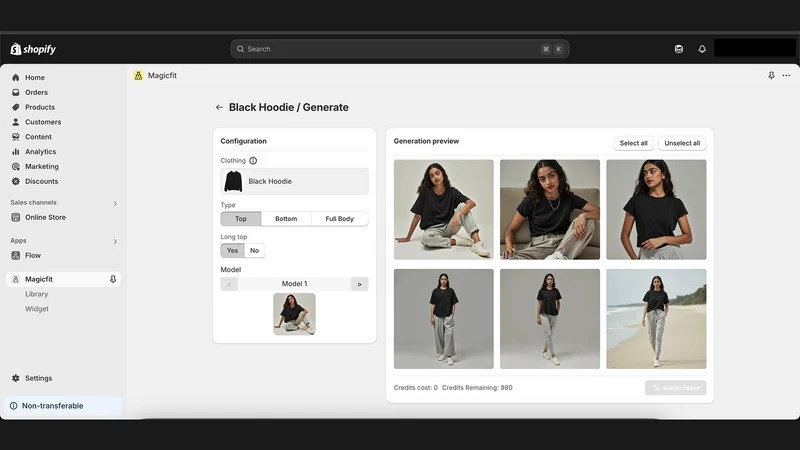Select preview of model seated on floor
800x450 pixels.
pyautogui.click(x=444, y=210)
